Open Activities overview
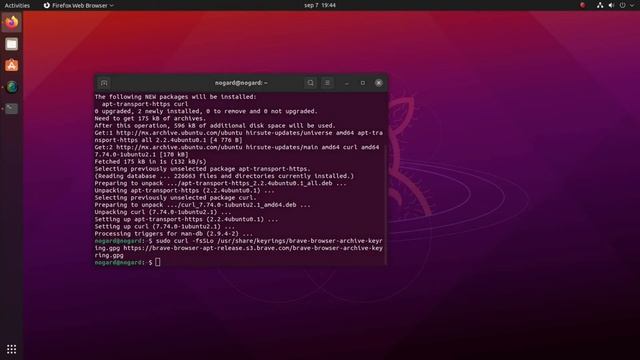 point(17,5)
